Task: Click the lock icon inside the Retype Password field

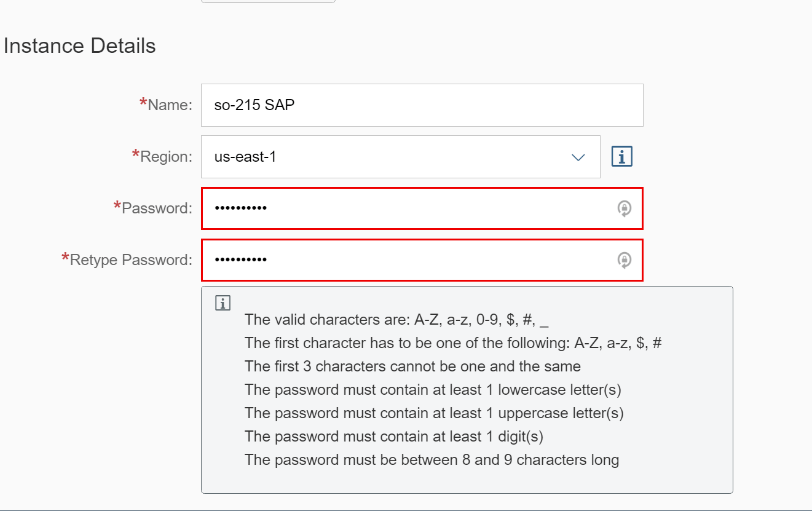Action: pos(624,261)
